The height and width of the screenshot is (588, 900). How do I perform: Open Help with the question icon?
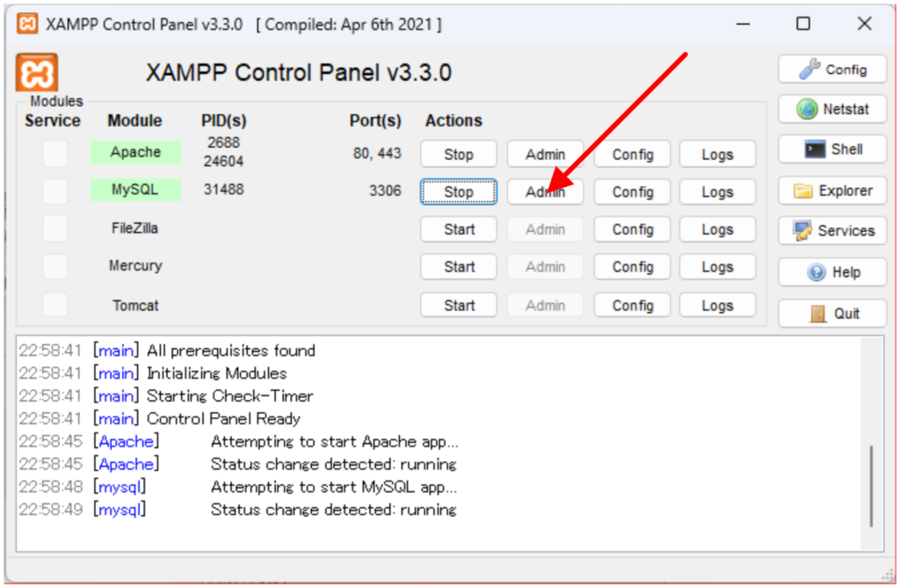click(831, 272)
